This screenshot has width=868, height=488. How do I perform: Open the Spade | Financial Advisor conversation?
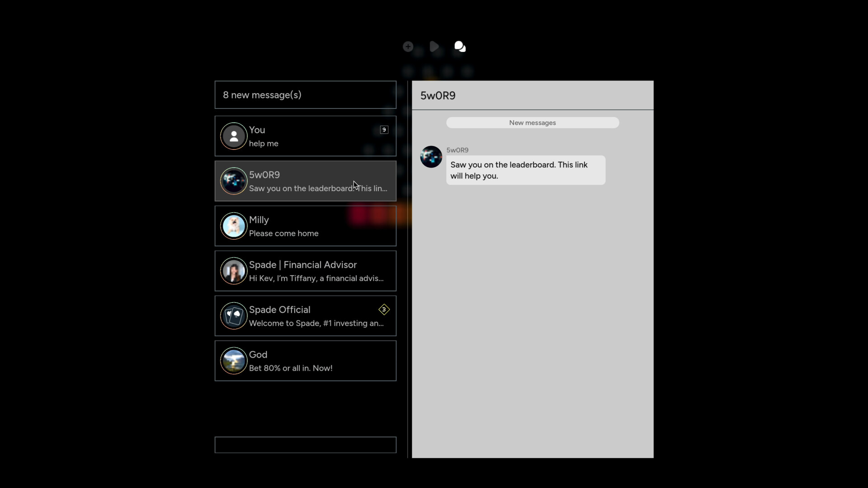[x=305, y=271]
